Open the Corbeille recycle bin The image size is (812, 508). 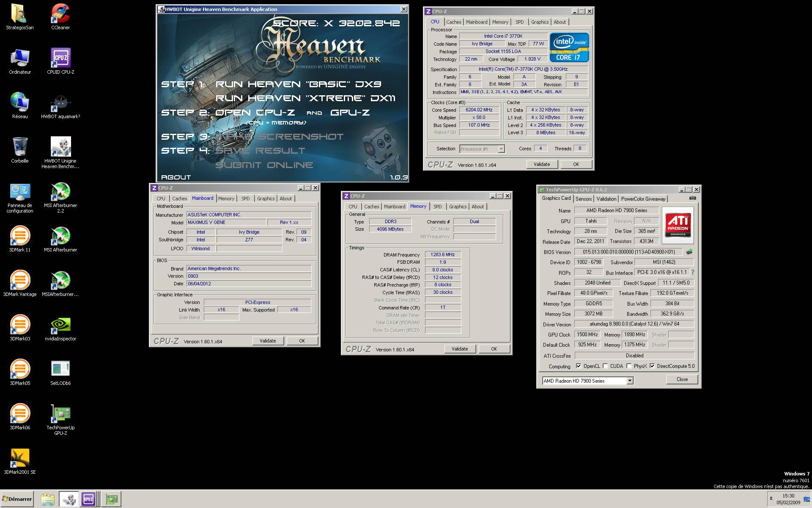click(20, 150)
